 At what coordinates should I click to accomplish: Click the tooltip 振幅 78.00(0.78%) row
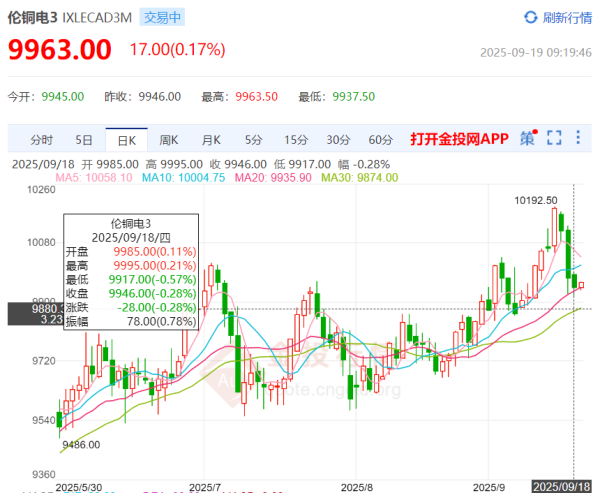[131, 321]
